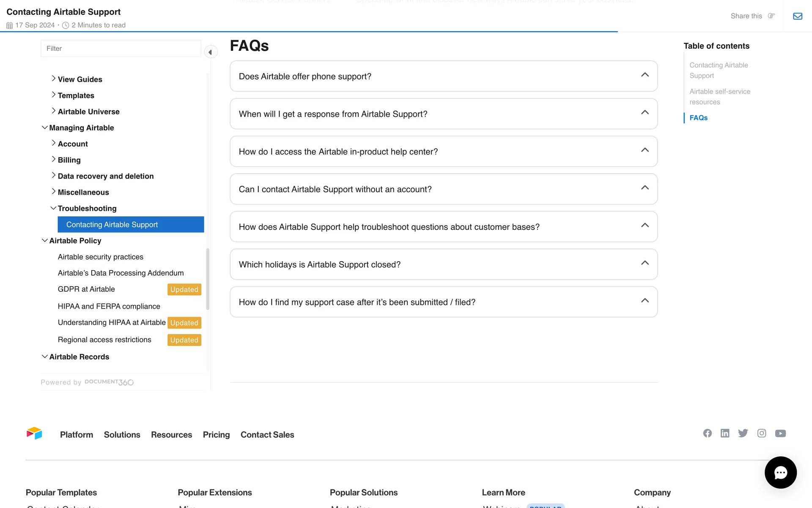Screen dimensions: 812x508
Task: Open the GDPR at Airtable article
Action: 86,289
